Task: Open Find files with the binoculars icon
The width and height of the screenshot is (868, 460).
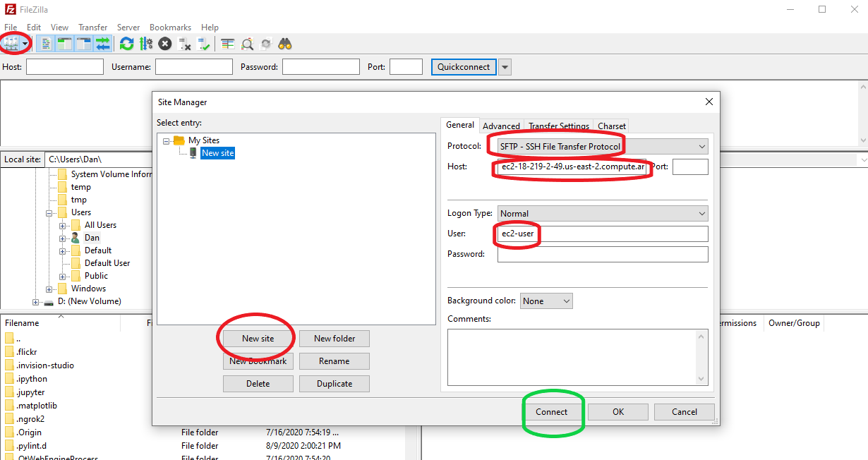Action: [x=284, y=43]
